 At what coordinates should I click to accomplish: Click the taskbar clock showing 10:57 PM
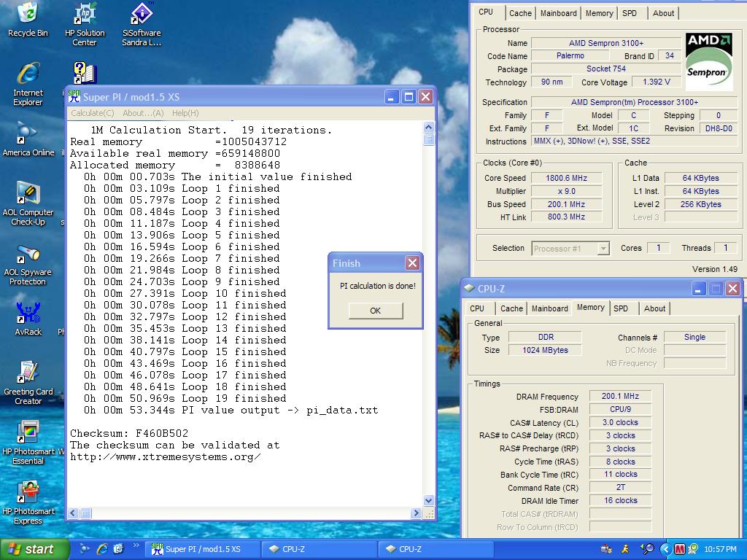[720, 549]
